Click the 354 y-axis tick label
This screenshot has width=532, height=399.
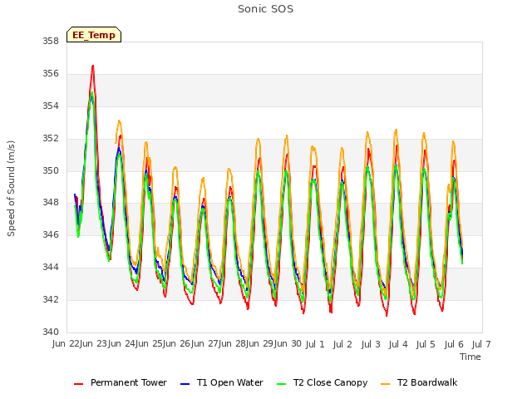pyautogui.click(x=51, y=106)
